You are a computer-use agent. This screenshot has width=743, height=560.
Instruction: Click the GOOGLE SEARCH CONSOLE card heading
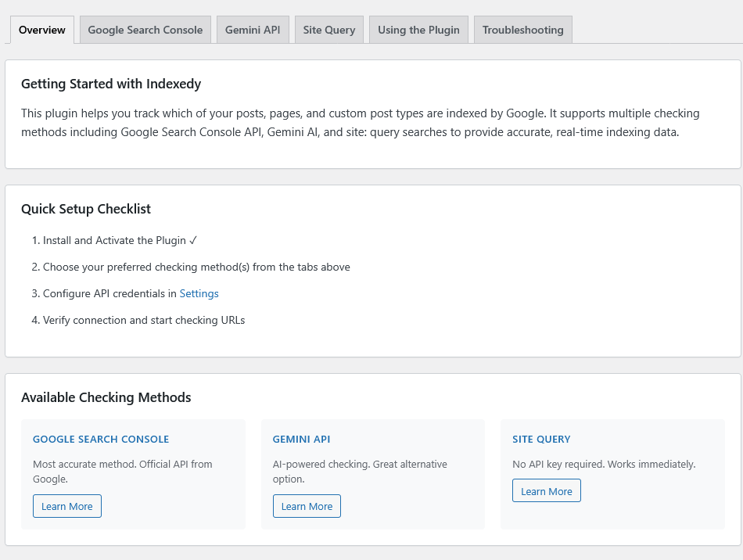click(101, 439)
